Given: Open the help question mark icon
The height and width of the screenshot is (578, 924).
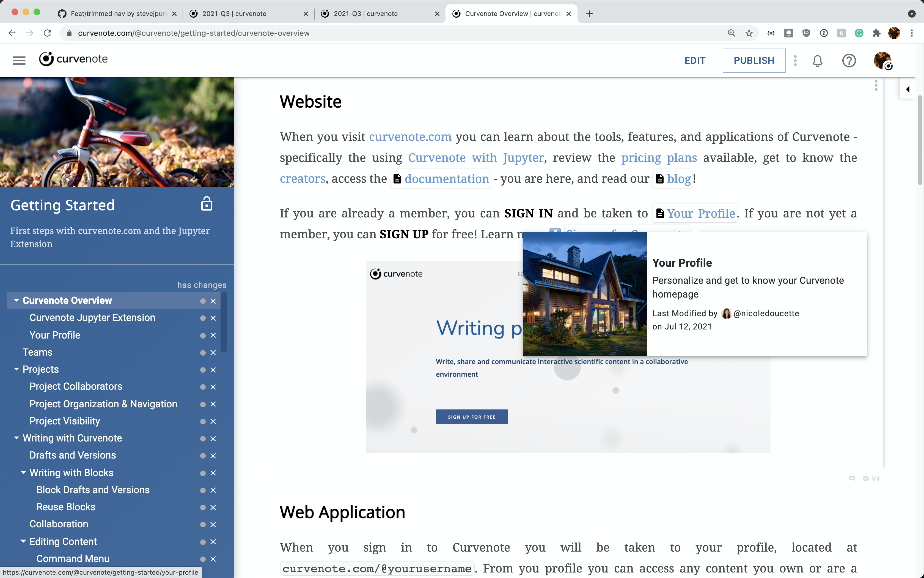Looking at the screenshot, I should (849, 60).
